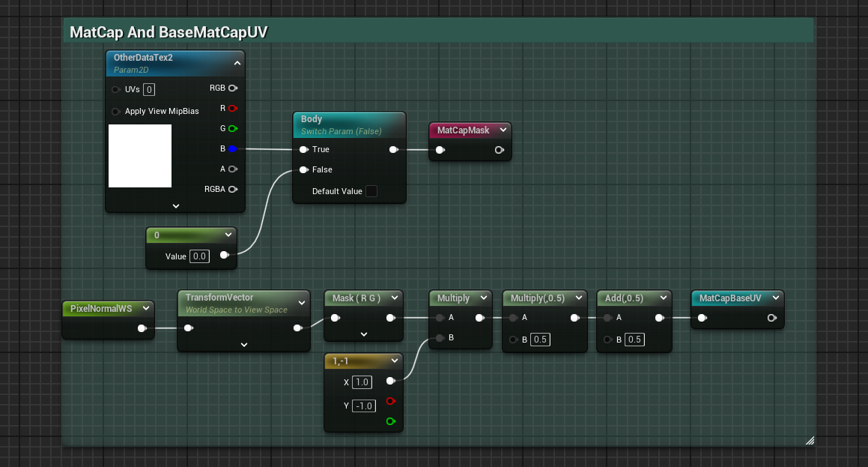
Task: Click the green G output pin of OtherDataTex2
Action: point(233,129)
